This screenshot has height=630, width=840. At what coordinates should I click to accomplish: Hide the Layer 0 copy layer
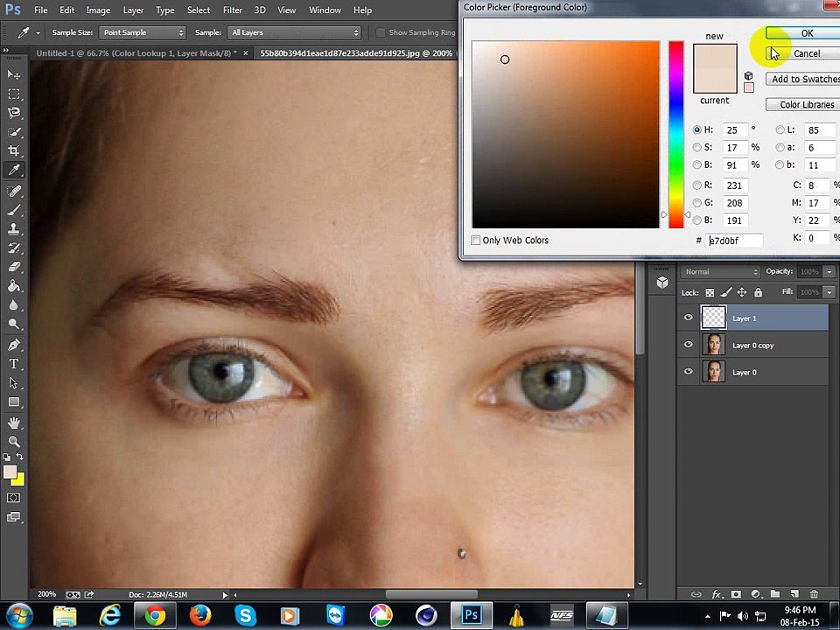[x=688, y=346]
